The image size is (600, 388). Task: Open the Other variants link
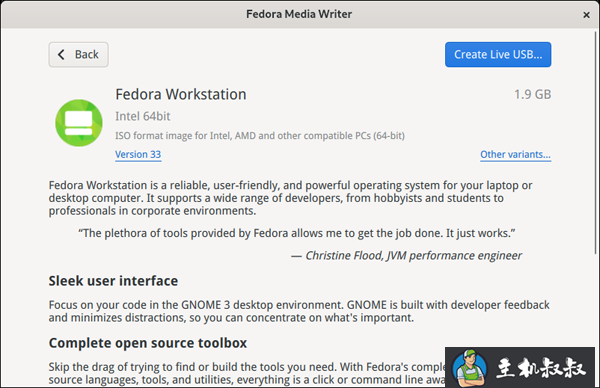point(515,154)
